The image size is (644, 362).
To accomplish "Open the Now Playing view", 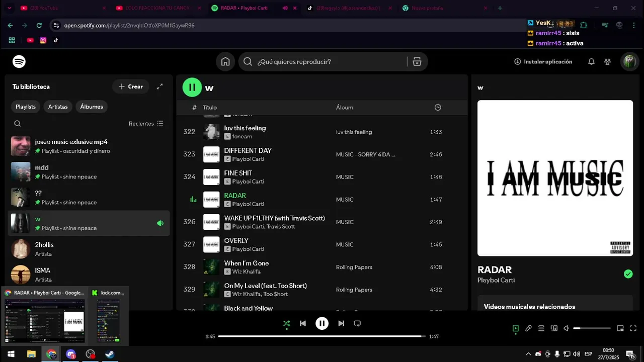I will click(516, 328).
